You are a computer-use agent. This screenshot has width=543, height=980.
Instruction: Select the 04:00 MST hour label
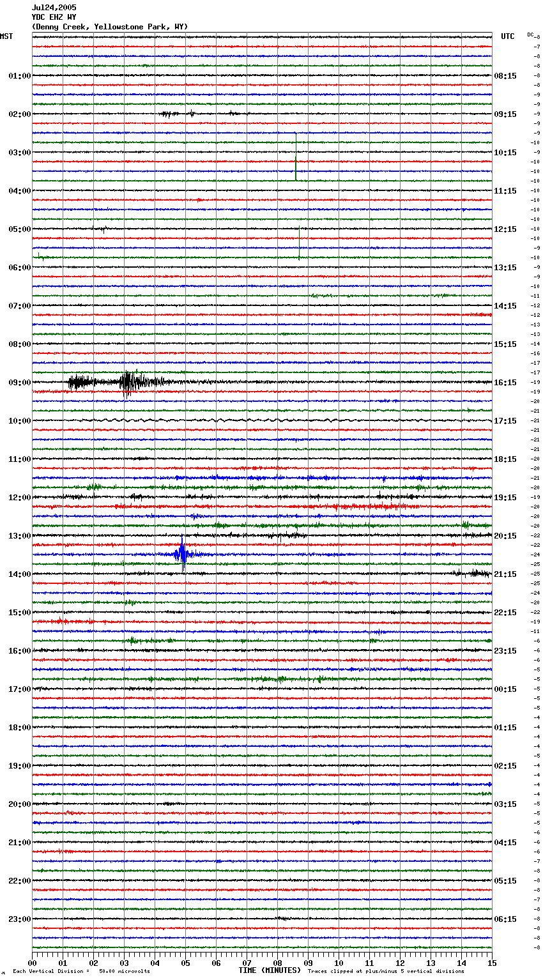coord(19,191)
